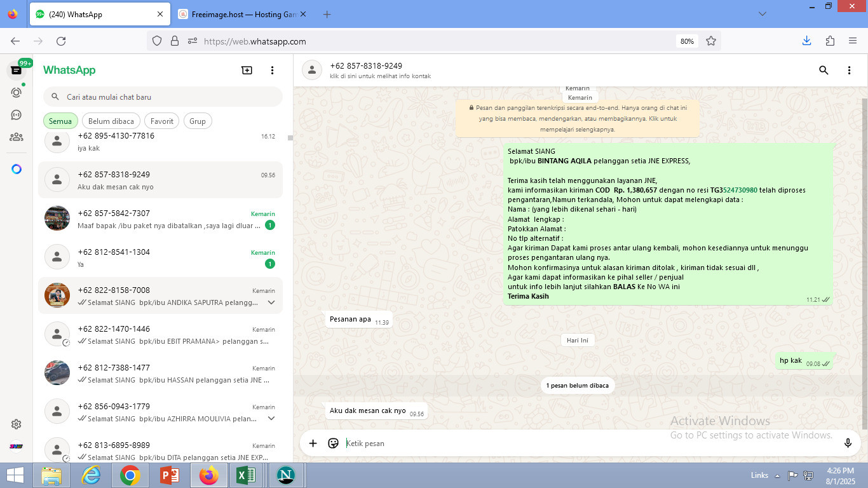Click the Firefox reload button

(x=61, y=41)
